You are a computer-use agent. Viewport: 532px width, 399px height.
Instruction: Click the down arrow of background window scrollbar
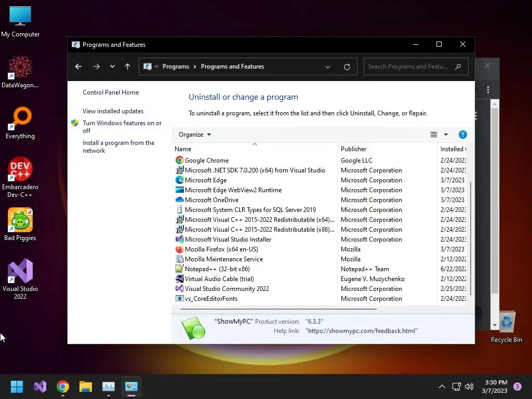tap(495, 325)
